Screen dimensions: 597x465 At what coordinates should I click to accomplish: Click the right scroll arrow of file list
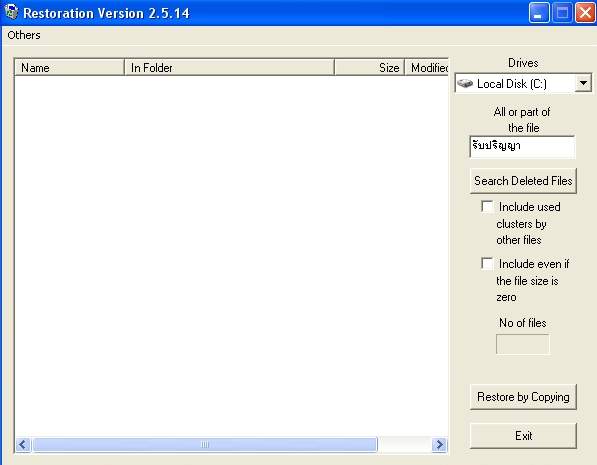[x=439, y=444]
